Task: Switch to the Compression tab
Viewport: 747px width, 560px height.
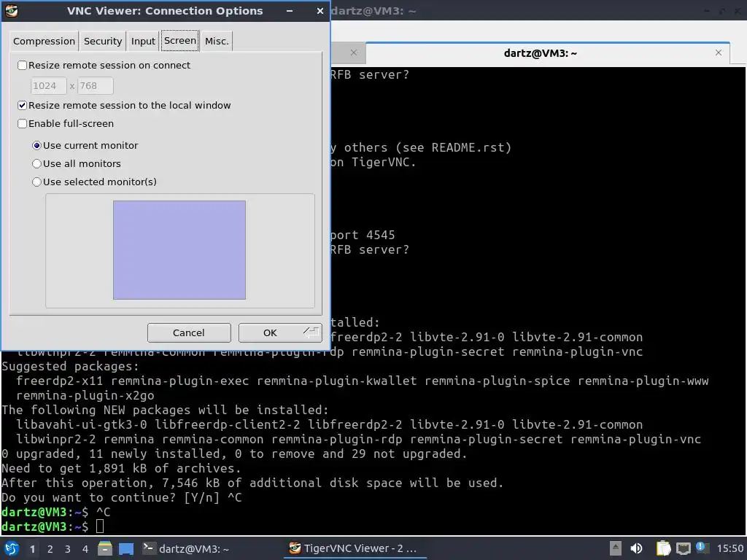Action: point(44,41)
